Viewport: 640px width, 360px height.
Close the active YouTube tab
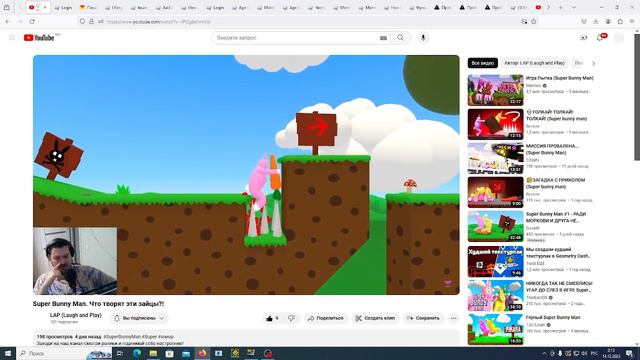[45, 7]
